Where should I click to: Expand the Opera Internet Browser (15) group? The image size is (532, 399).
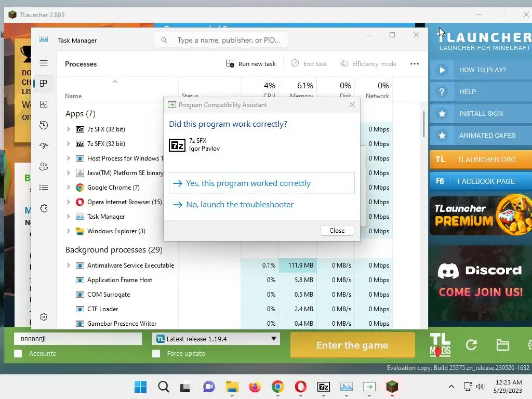point(68,202)
